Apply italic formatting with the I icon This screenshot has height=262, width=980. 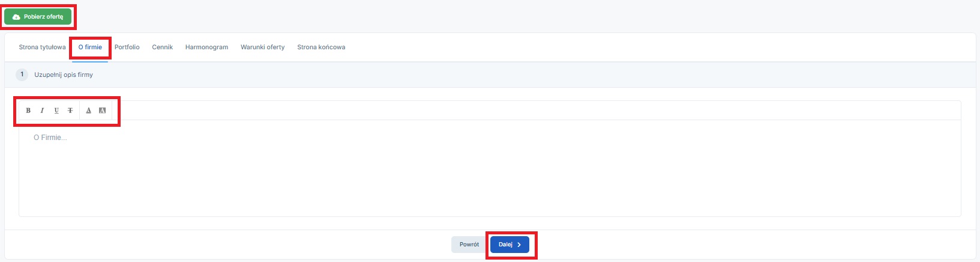click(42, 111)
